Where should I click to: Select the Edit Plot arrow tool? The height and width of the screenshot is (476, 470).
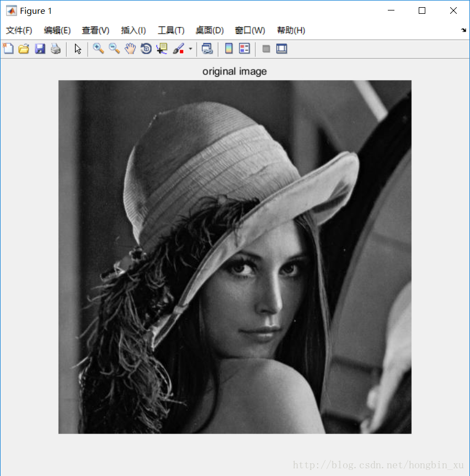tap(78, 49)
